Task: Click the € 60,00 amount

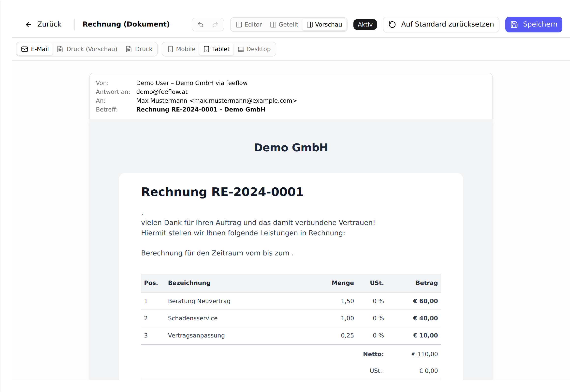Action: [425, 301]
